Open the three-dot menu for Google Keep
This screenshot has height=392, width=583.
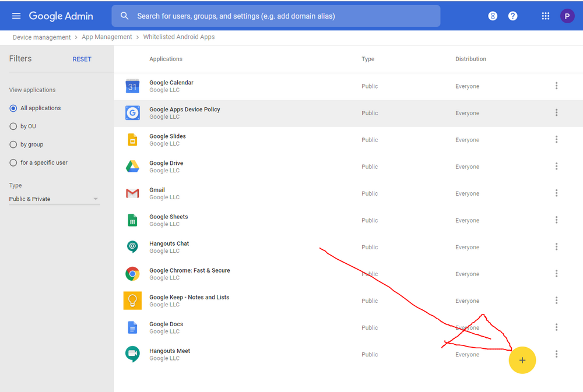556,300
